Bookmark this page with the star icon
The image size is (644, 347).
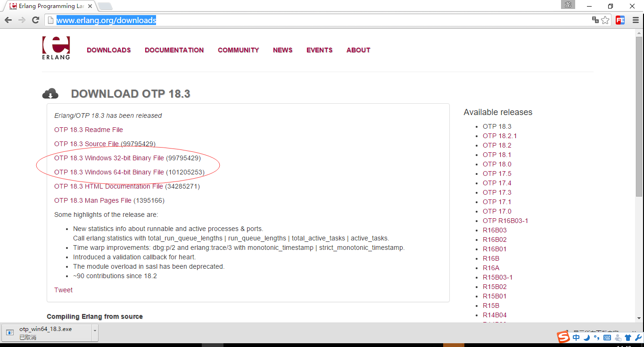(605, 20)
